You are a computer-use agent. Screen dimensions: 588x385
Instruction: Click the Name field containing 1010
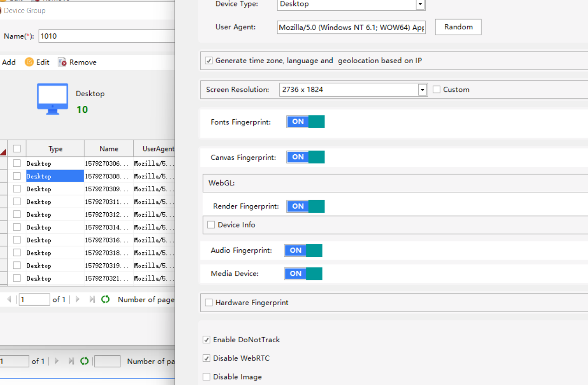(x=106, y=36)
